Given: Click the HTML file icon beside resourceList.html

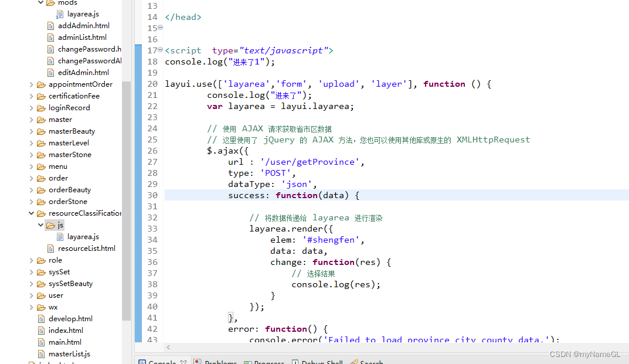Looking at the screenshot, I should tap(50, 248).
